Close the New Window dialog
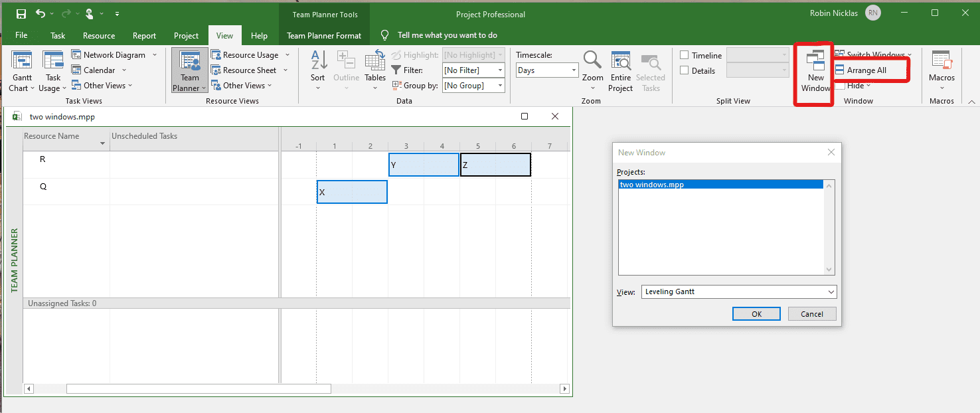 click(x=831, y=153)
